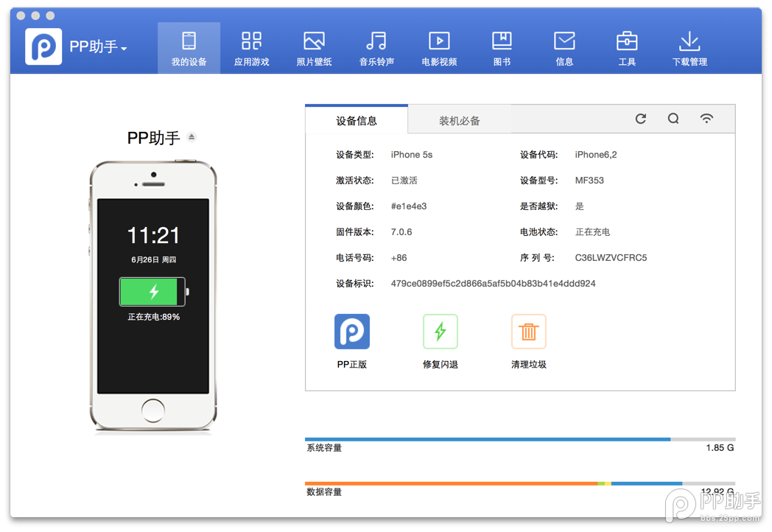Viewport: 772px width, 532px height.
Task: Click the battery status 正在充电 value
Action: tap(592, 232)
